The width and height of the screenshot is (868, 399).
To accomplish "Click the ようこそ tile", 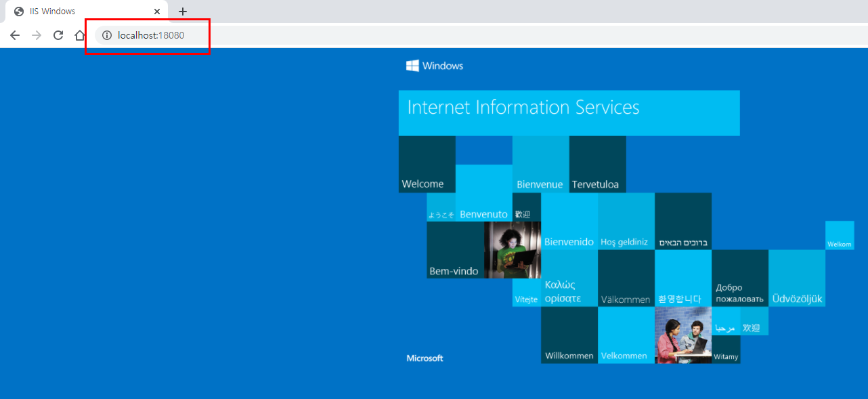I will pyautogui.click(x=441, y=207).
